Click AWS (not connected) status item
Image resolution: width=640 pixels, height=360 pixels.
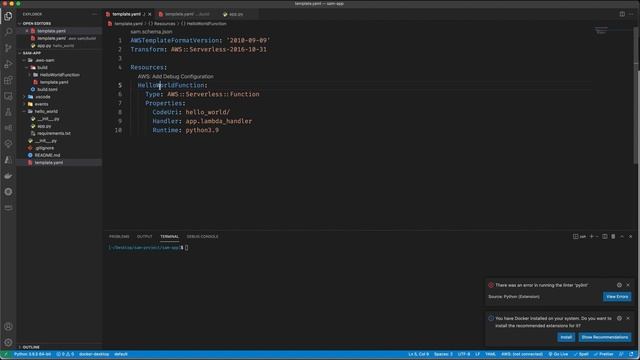(522, 354)
